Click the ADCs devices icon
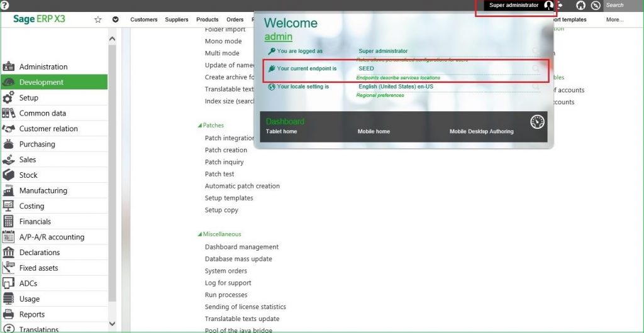 (8, 283)
